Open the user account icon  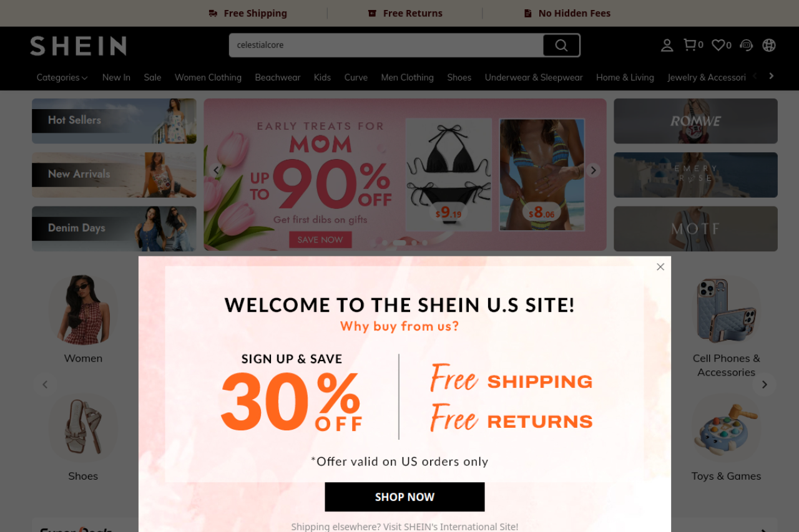(667, 45)
